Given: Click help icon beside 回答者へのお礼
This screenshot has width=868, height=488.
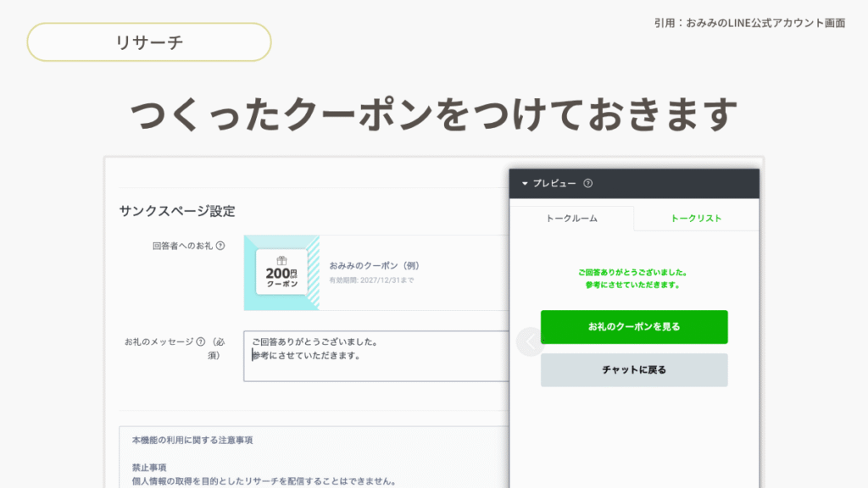Looking at the screenshot, I should click(x=220, y=247).
